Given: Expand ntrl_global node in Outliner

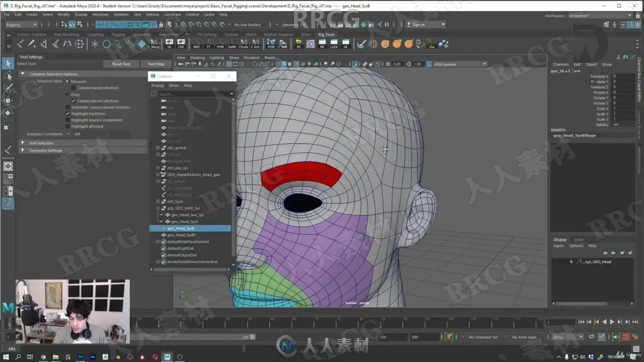Looking at the screenshot, I should (157, 148).
